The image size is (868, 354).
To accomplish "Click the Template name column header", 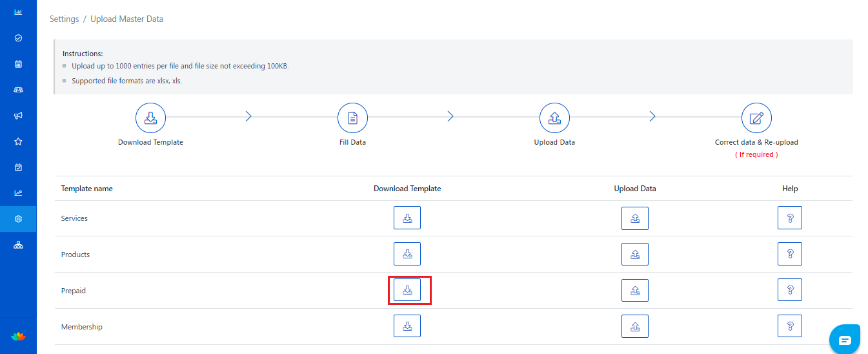I will click(x=87, y=189).
